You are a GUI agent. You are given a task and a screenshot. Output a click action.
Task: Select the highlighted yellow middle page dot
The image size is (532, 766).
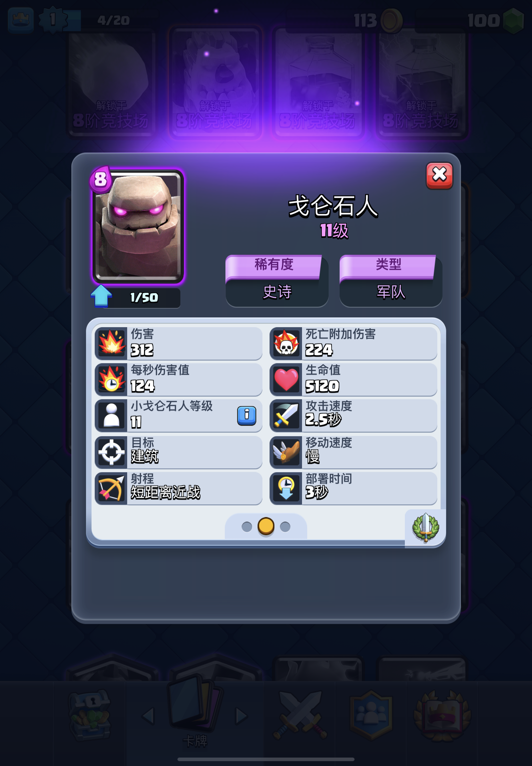(266, 526)
